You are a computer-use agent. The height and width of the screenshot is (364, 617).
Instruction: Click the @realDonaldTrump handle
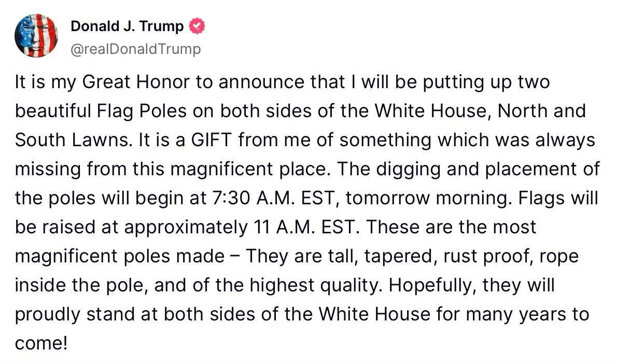[x=136, y=49]
